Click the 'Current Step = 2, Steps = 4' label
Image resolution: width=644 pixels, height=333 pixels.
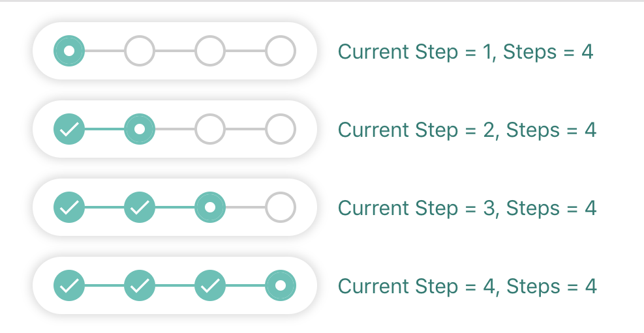point(467,130)
